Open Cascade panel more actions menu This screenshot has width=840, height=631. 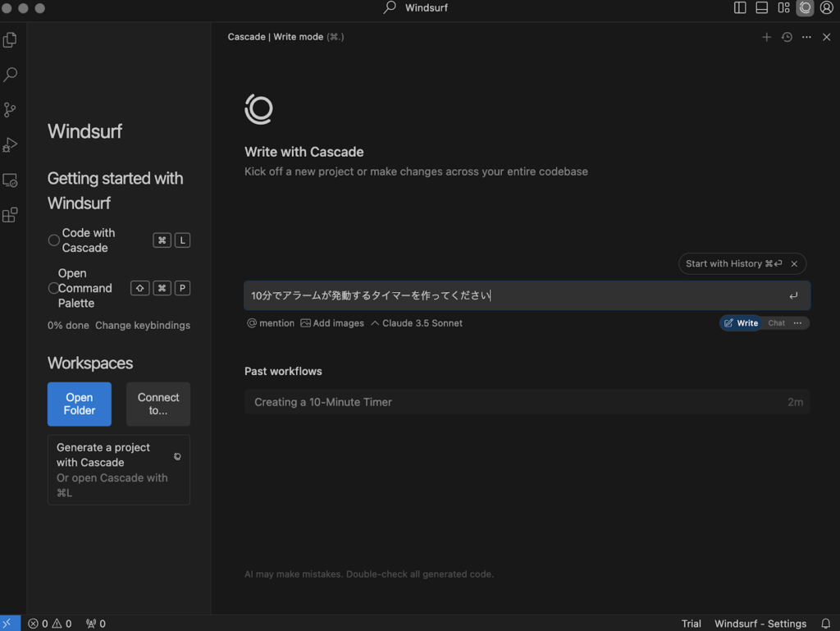pos(807,37)
